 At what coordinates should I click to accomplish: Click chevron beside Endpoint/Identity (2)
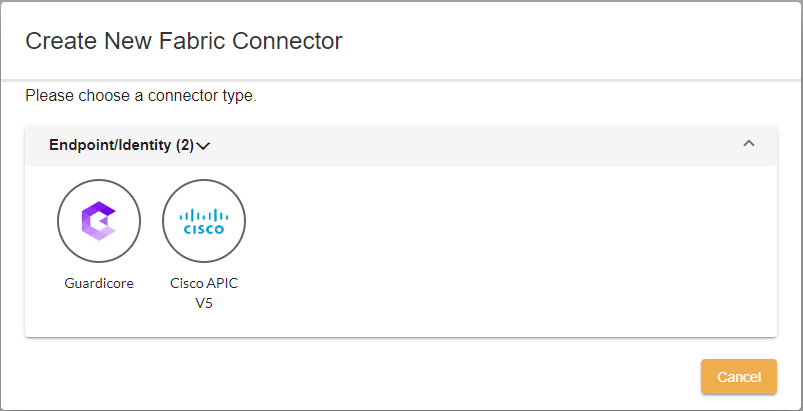point(204,146)
